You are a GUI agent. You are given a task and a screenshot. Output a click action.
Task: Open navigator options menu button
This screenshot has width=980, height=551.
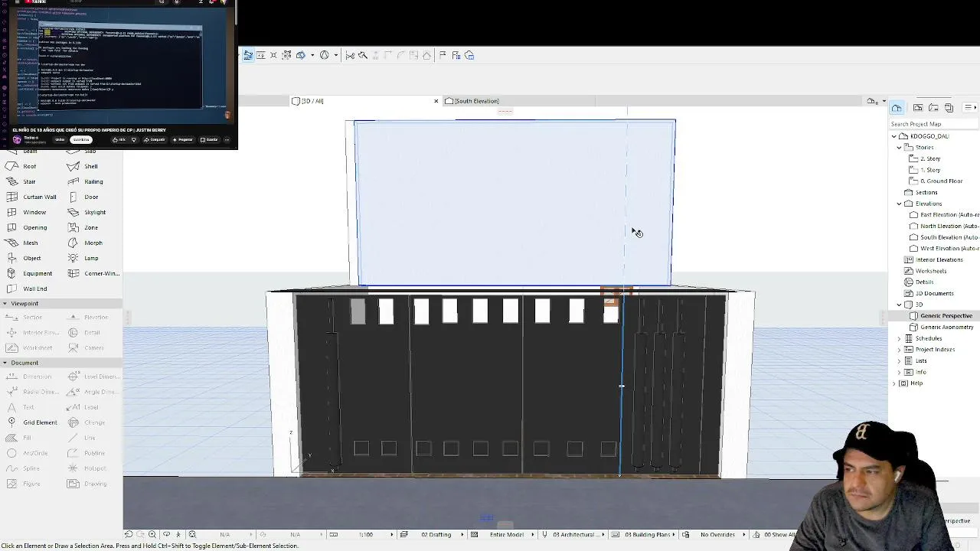pyautogui.click(x=970, y=108)
